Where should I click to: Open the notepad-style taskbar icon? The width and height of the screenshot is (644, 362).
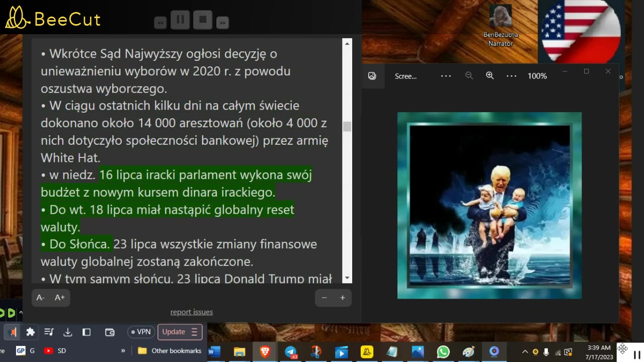coord(392,352)
